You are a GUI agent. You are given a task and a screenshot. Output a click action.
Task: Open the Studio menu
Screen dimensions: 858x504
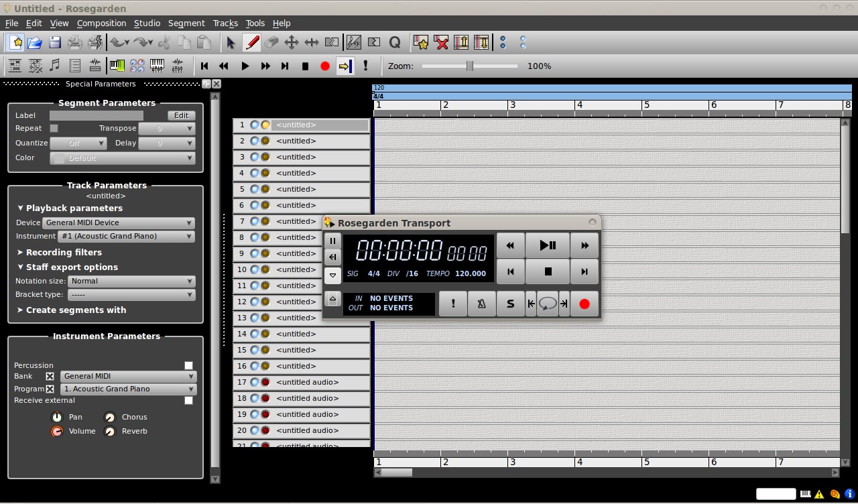[x=147, y=23]
